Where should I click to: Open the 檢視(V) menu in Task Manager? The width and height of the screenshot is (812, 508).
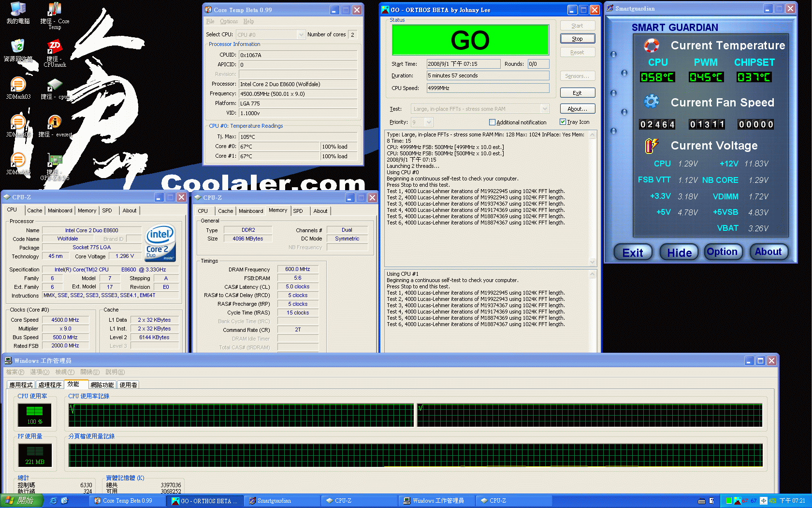point(65,372)
